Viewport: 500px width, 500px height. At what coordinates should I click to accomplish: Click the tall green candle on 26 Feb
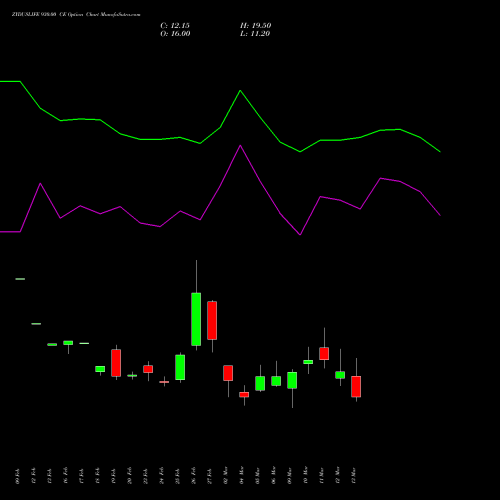(196, 319)
